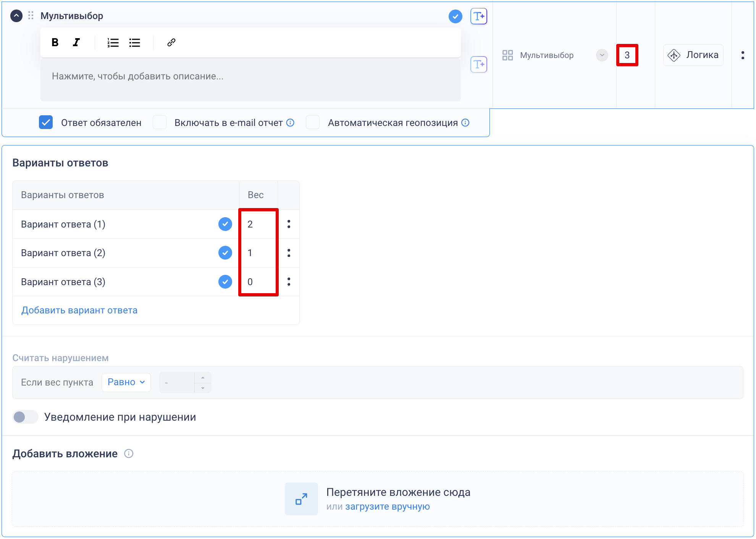The width and height of the screenshot is (756, 539).
Task: Open the Равно condition dropdown
Action: click(126, 382)
